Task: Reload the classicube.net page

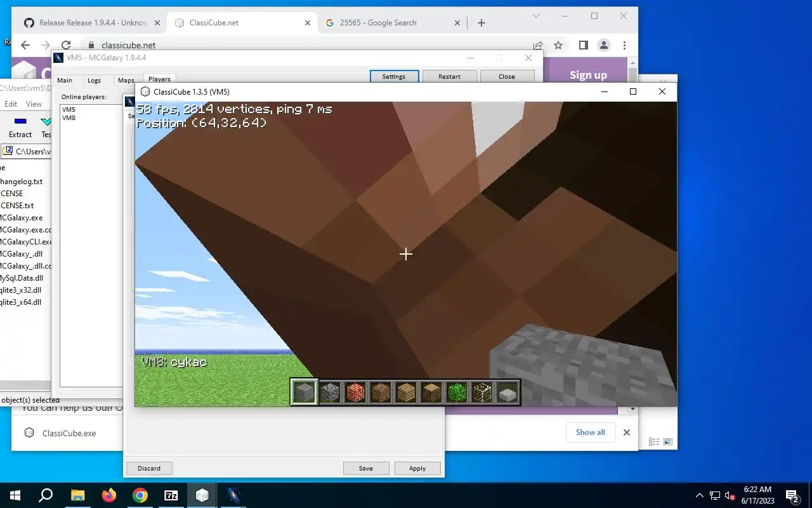Action: (66, 45)
